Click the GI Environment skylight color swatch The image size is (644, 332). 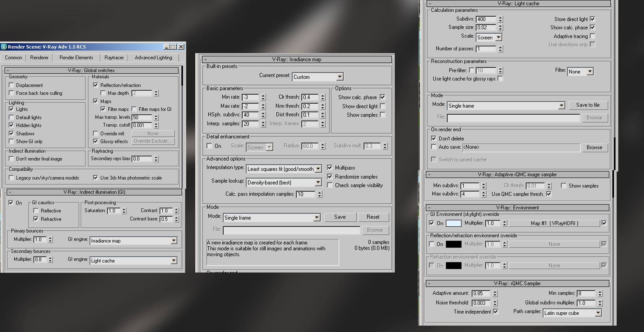(x=454, y=223)
